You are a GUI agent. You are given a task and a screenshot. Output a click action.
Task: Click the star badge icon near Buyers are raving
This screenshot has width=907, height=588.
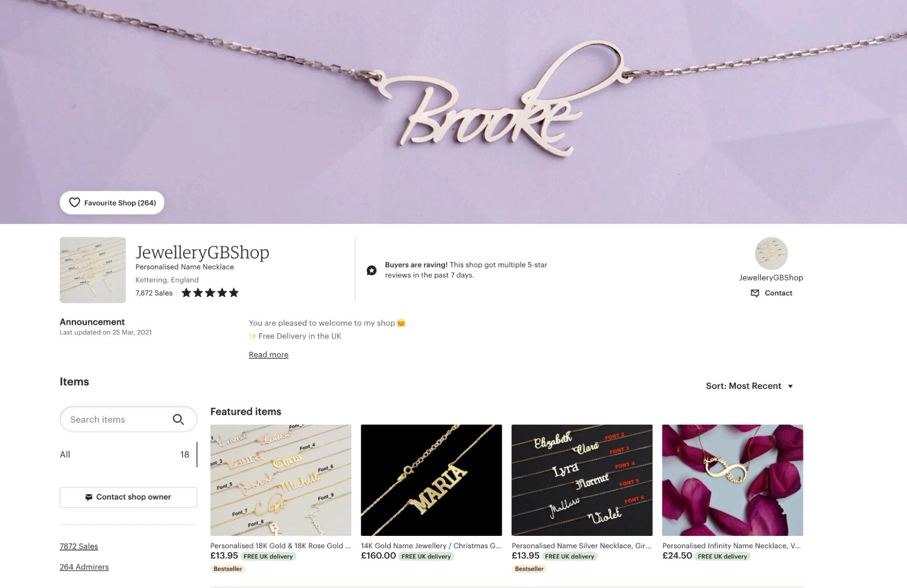(372, 270)
